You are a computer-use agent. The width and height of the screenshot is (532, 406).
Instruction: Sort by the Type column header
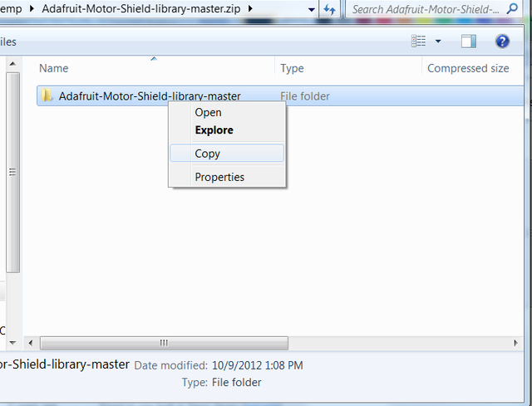pyautogui.click(x=292, y=68)
